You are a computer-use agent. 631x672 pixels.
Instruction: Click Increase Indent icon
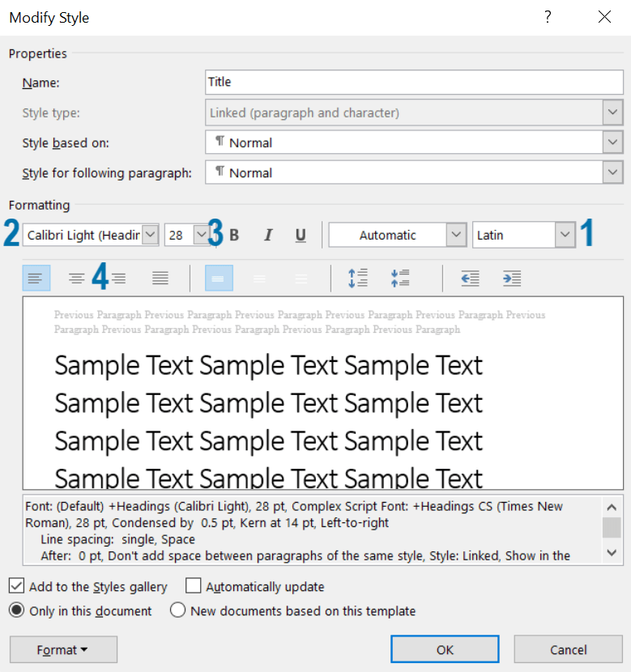click(x=511, y=279)
